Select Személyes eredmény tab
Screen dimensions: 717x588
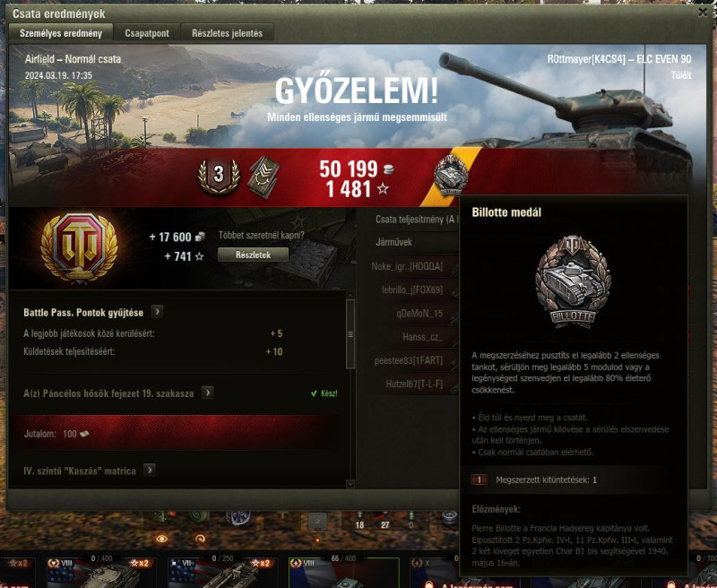61,33
